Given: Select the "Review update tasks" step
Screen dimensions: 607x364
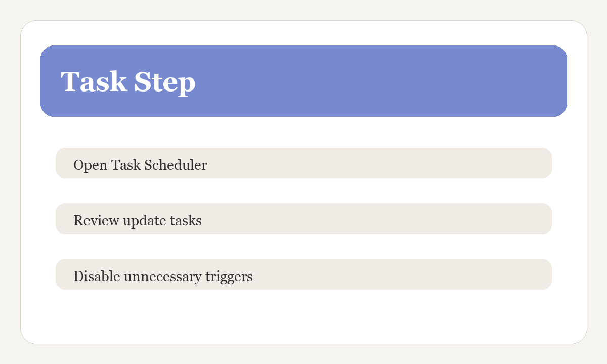Looking at the screenshot, I should click(x=303, y=219).
